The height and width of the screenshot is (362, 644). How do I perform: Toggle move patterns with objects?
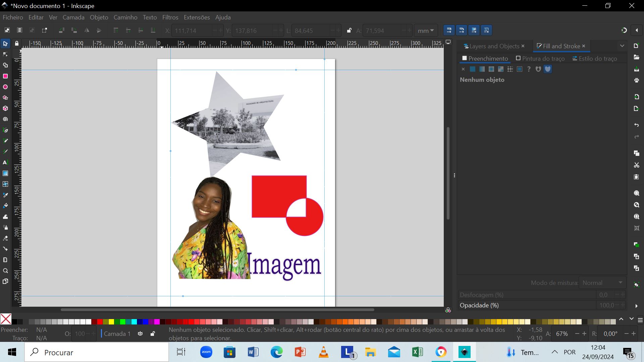click(x=486, y=30)
